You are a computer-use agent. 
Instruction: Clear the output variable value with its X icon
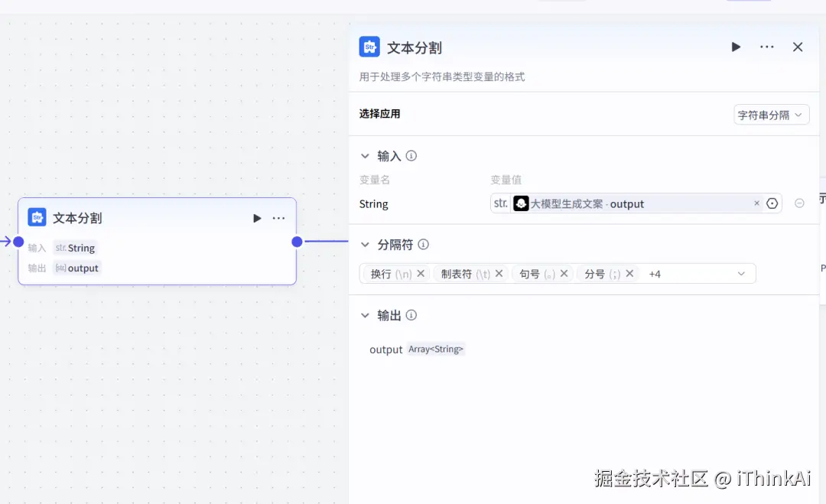[756, 203]
